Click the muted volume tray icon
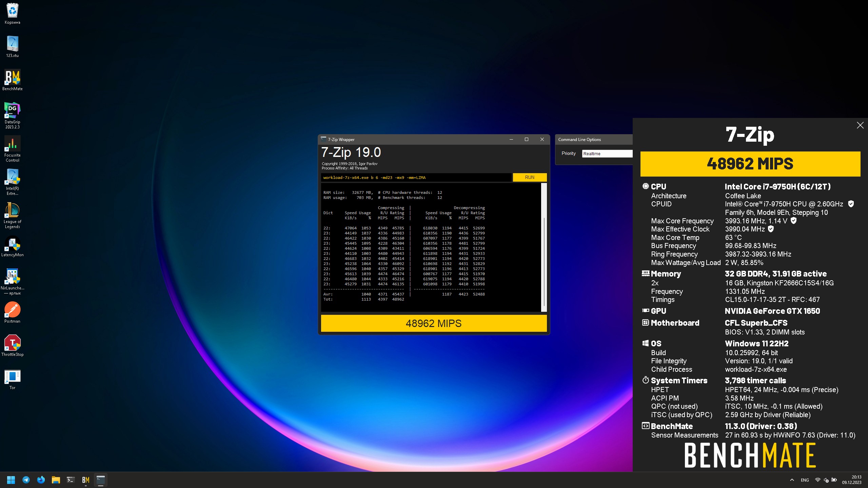868x488 pixels. (826, 480)
